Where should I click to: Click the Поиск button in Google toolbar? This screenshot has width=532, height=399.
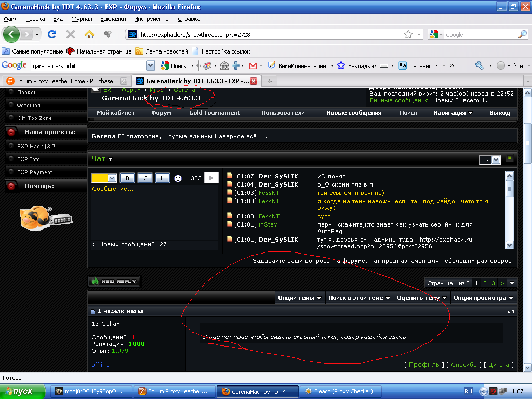[x=174, y=66]
